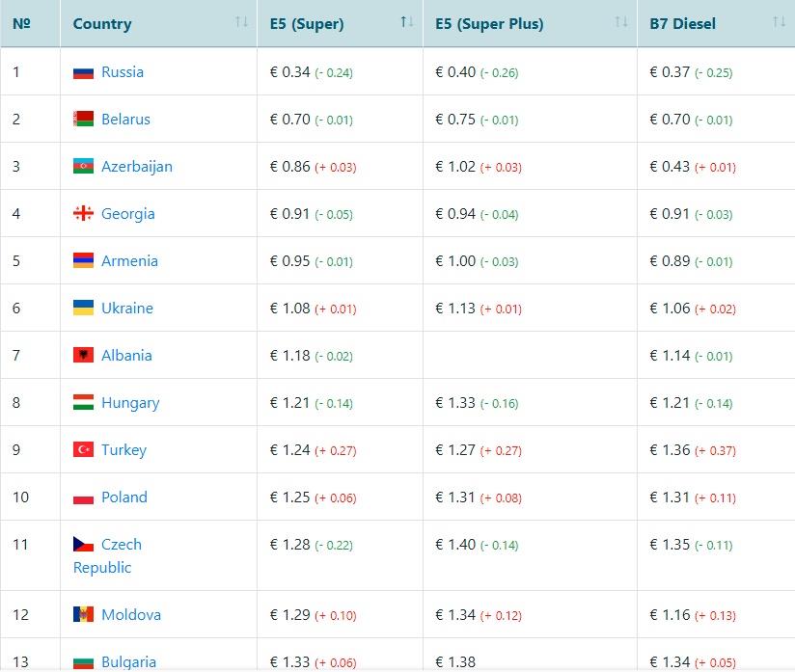The image size is (795, 672).
Task: Click the Turkey flag icon
Action: pos(83,450)
